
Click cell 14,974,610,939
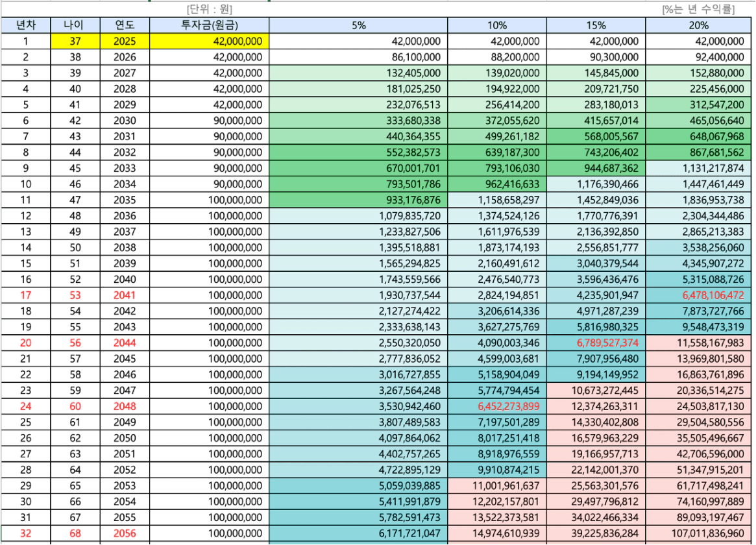click(497, 535)
